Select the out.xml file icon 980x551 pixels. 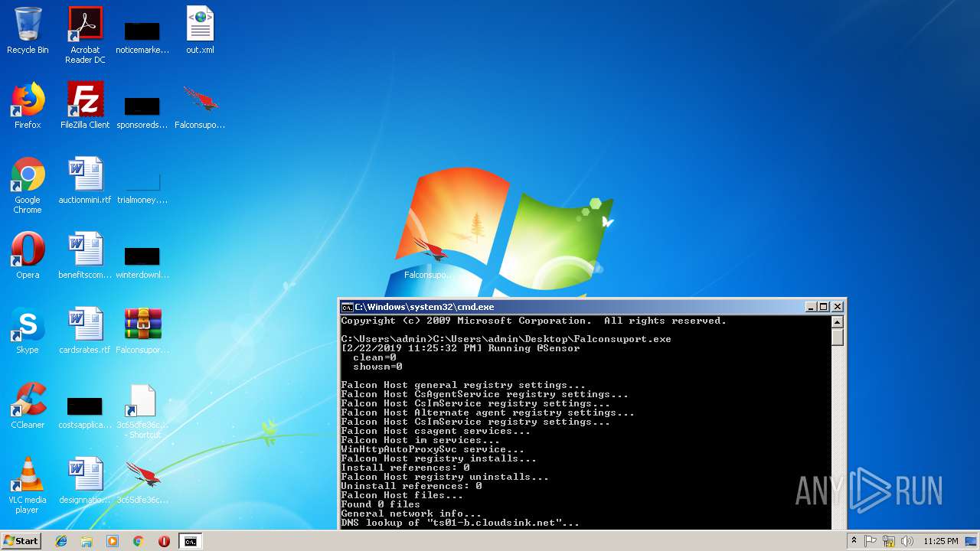point(200,31)
